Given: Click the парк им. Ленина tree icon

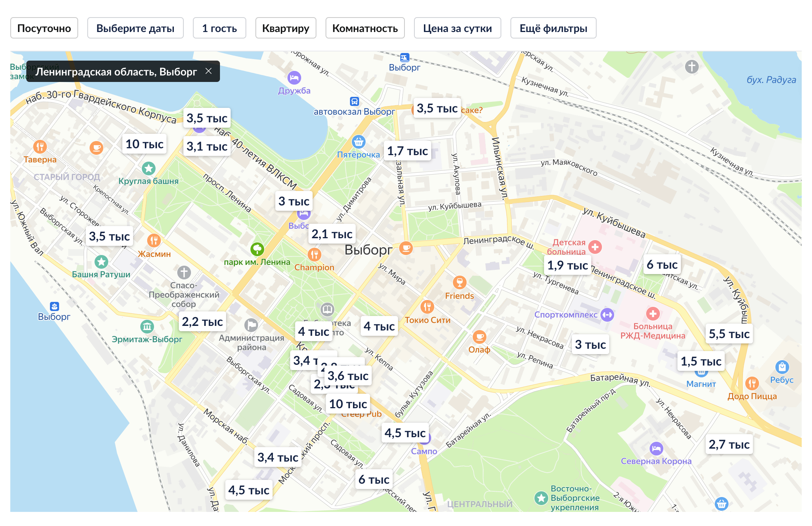Looking at the screenshot, I should coord(257,249).
